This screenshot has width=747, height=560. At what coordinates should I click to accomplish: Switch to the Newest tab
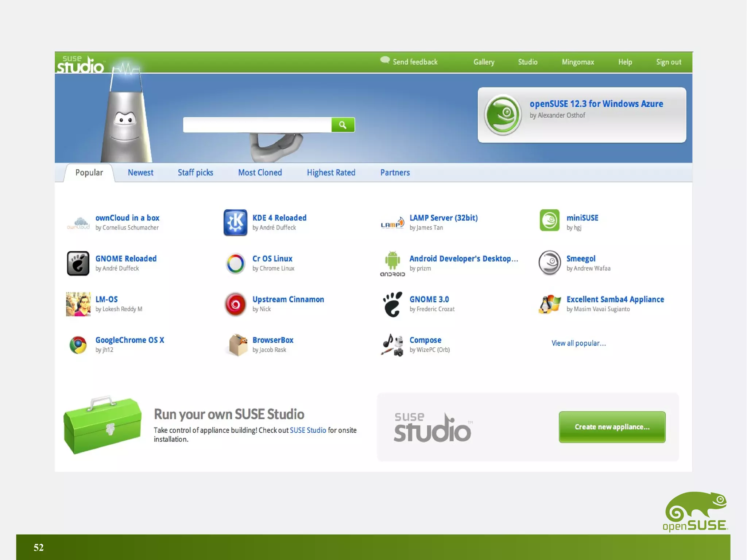coord(140,173)
